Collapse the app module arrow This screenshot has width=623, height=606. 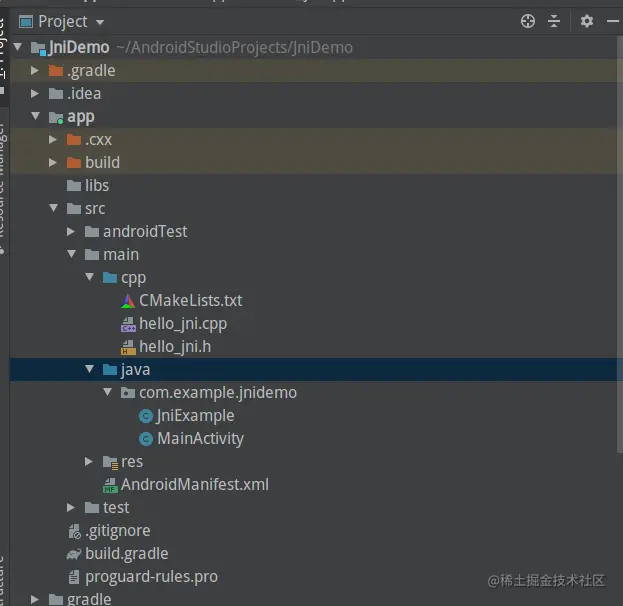click(35, 116)
